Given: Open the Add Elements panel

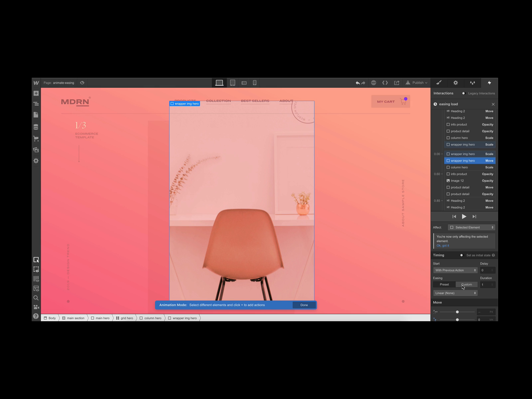Looking at the screenshot, I should coord(36,93).
